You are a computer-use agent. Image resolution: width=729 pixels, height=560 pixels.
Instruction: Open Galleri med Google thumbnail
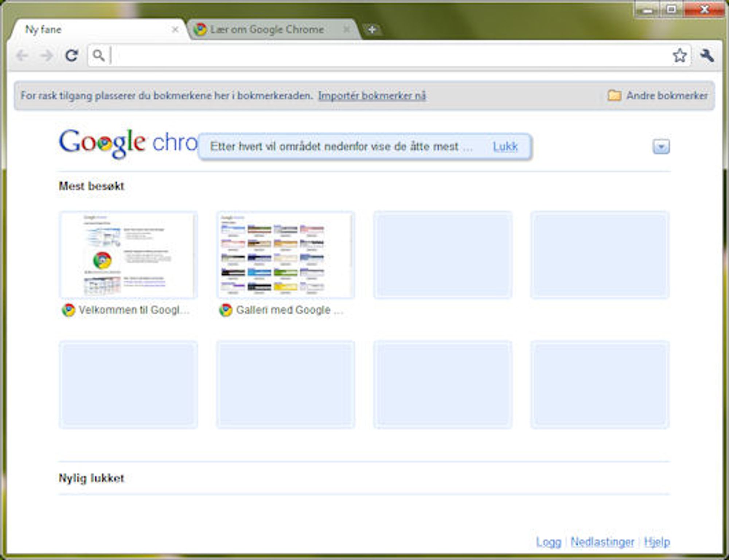tap(285, 255)
